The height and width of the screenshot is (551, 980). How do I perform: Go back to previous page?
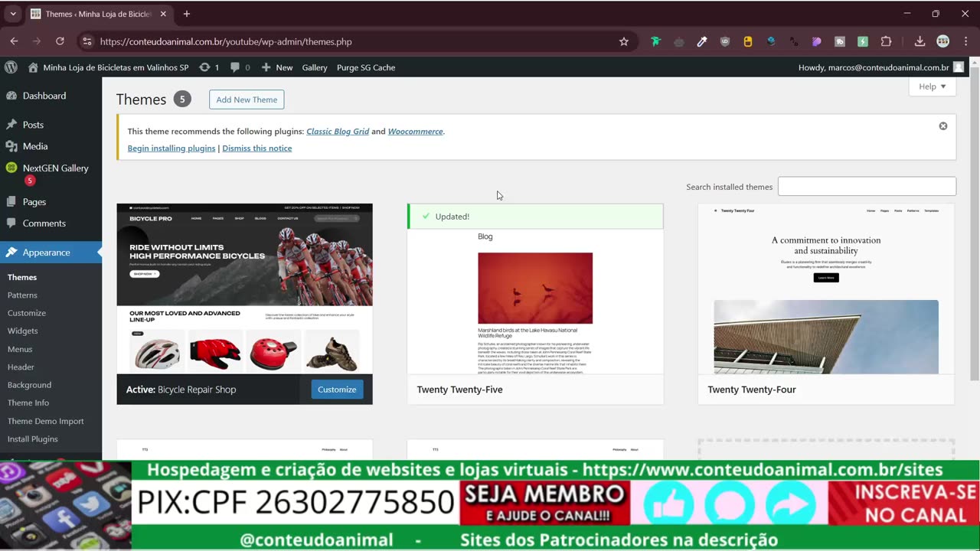pos(14,41)
